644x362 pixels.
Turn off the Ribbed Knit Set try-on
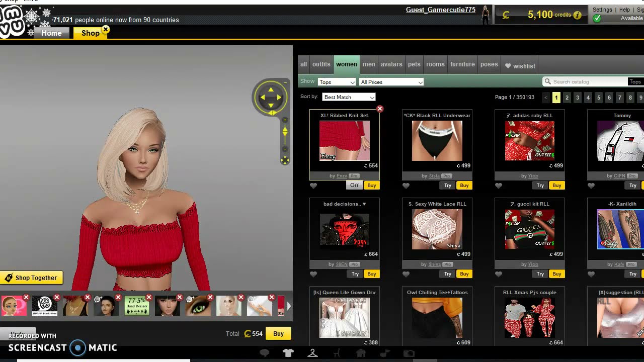point(354,186)
